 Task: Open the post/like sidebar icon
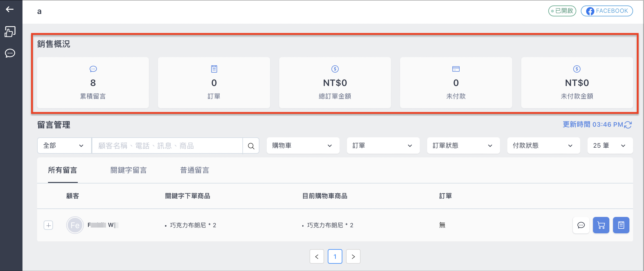(x=10, y=31)
